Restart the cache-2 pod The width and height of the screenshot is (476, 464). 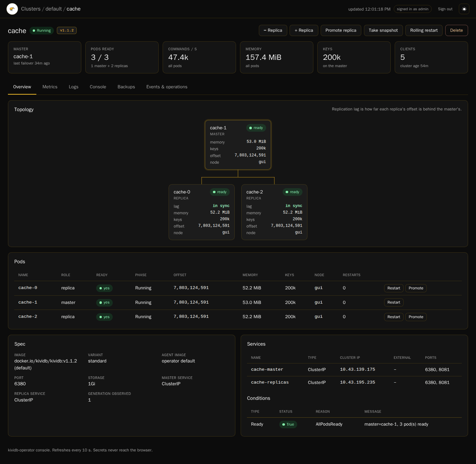click(394, 317)
